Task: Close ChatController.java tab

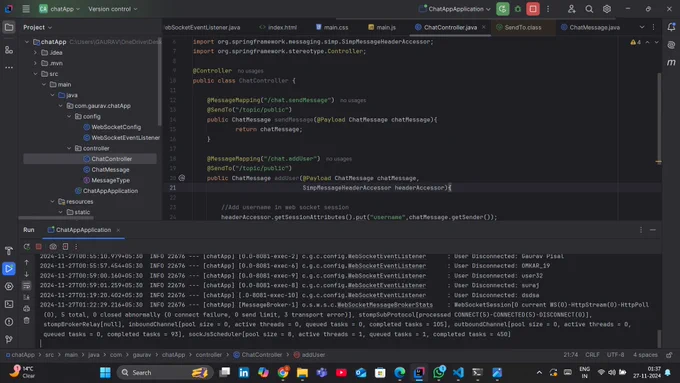Action: coord(484,27)
